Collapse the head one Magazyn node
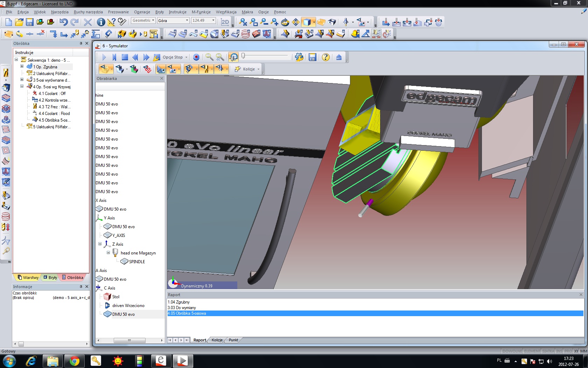 coord(108,253)
